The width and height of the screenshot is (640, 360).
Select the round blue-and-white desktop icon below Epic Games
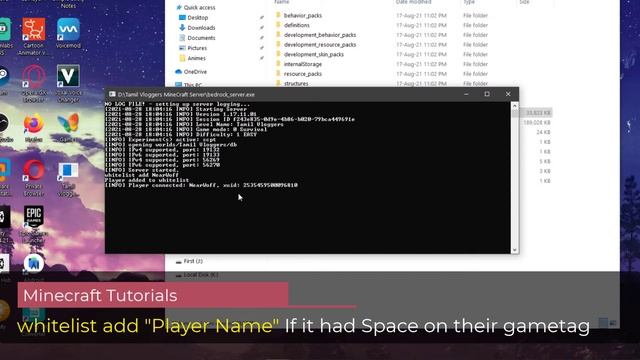click(x=33, y=264)
